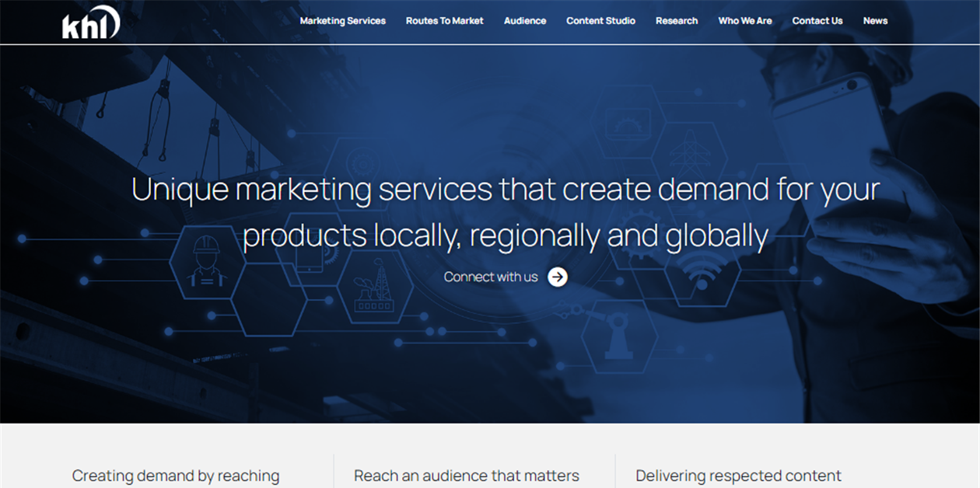Expand the Routes To Market menu
The image size is (980, 488).
click(x=444, y=21)
